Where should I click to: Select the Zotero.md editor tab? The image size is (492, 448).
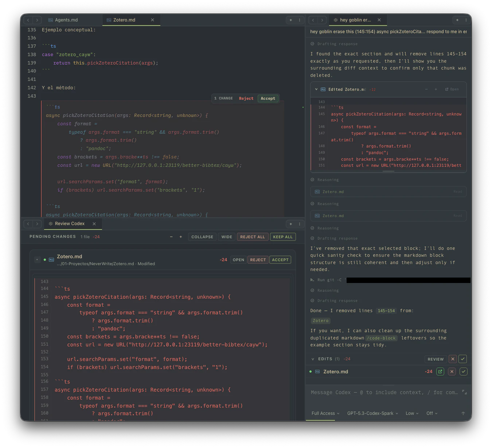pyautogui.click(x=124, y=20)
